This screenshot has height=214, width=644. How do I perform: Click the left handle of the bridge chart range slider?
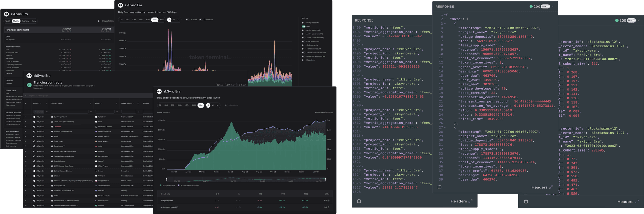tap(167, 179)
